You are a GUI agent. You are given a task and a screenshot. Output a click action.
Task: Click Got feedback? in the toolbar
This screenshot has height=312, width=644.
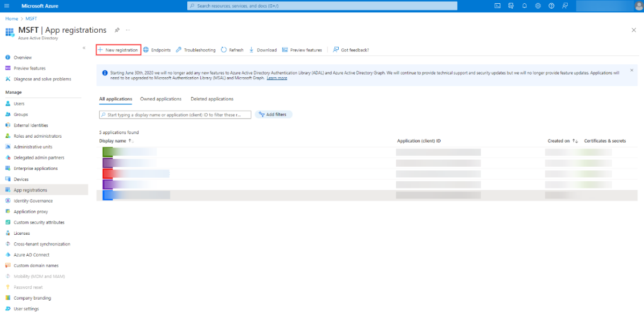pos(351,50)
